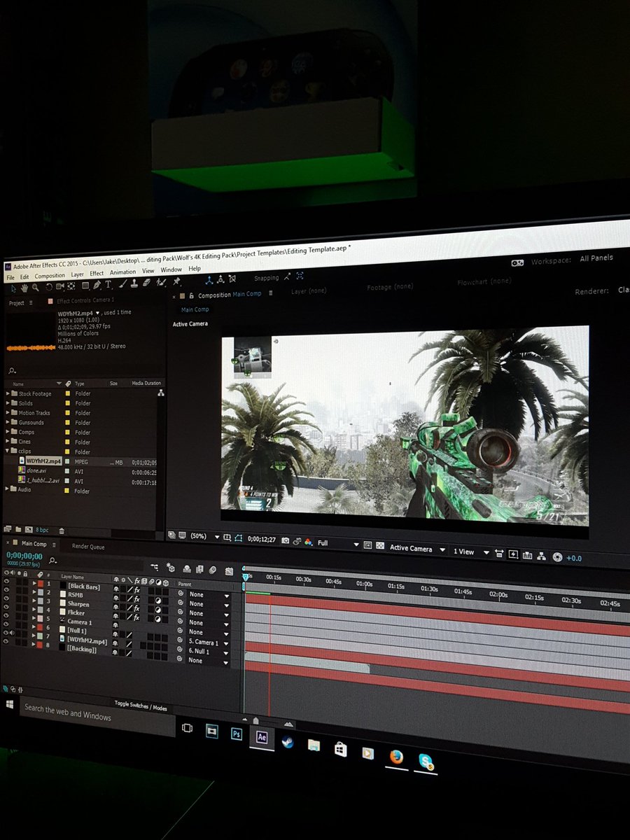Open the Window menu
The width and height of the screenshot is (630, 840).
[171, 269]
